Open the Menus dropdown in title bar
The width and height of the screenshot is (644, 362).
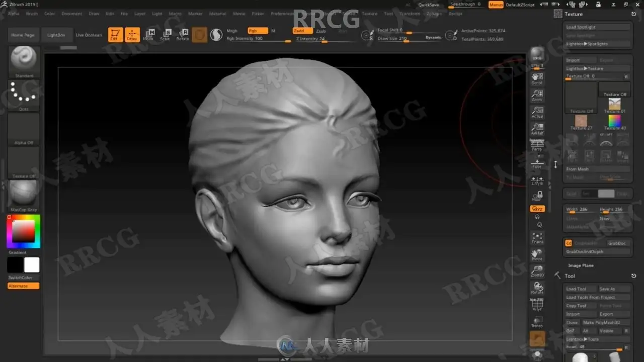[496, 5]
